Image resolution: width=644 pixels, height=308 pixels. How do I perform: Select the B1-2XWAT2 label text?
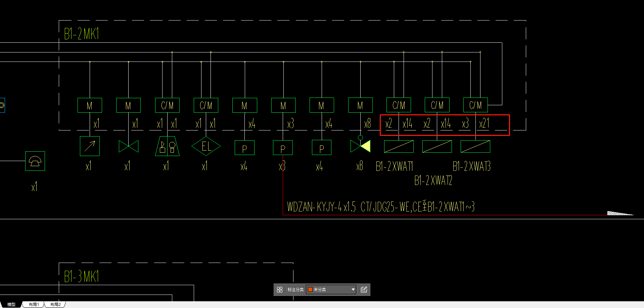point(433,181)
